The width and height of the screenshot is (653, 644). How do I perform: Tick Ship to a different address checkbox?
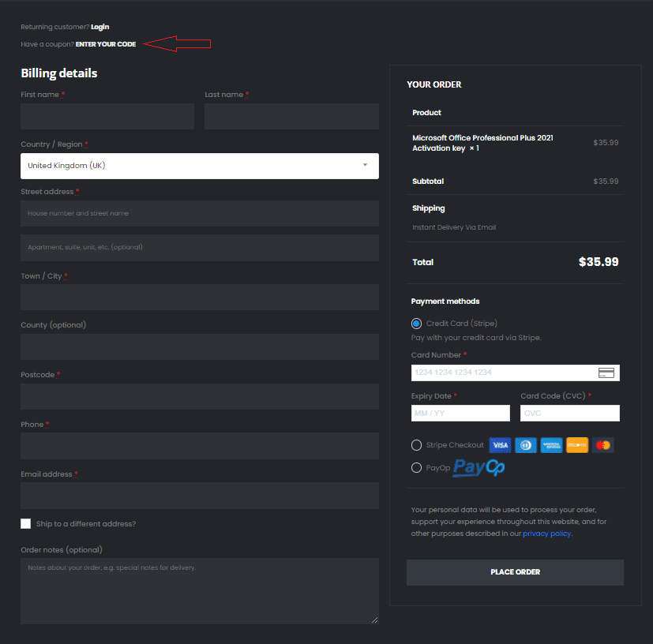pos(26,524)
